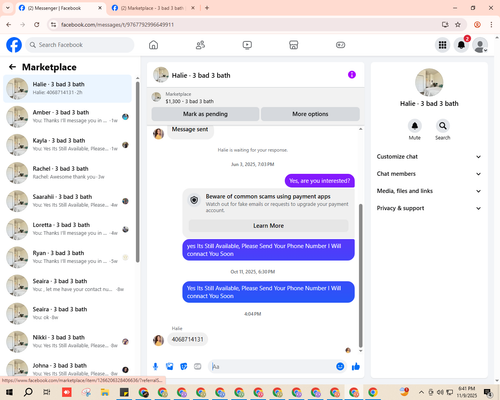Open the Facebook Home icon
This screenshot has height=400, width=500.
[153, 45]
